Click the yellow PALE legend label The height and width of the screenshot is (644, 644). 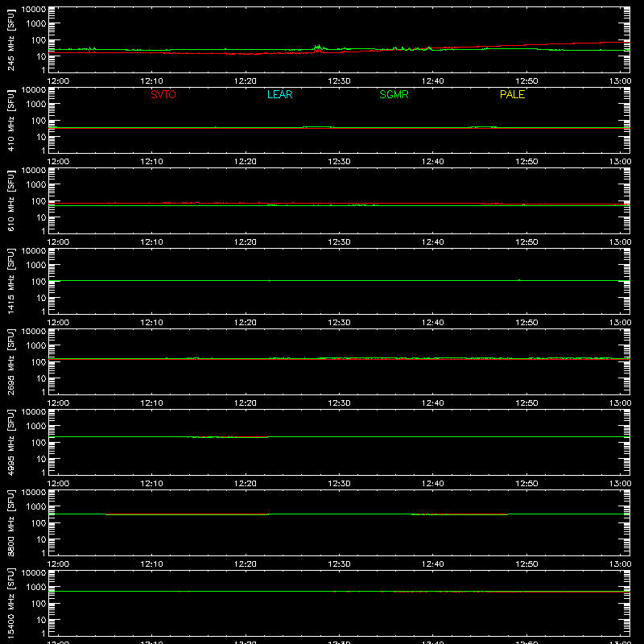tap(512, 94)
